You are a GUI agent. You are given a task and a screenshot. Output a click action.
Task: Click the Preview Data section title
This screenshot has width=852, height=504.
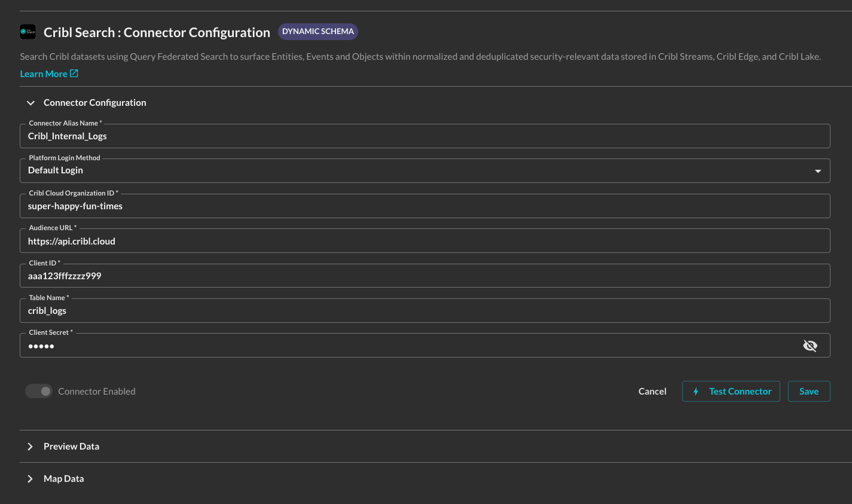tap(71, 447)
